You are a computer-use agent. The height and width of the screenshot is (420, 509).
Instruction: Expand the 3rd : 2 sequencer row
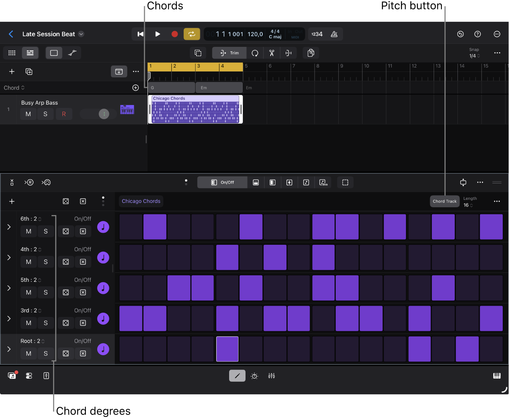(8, 319)
